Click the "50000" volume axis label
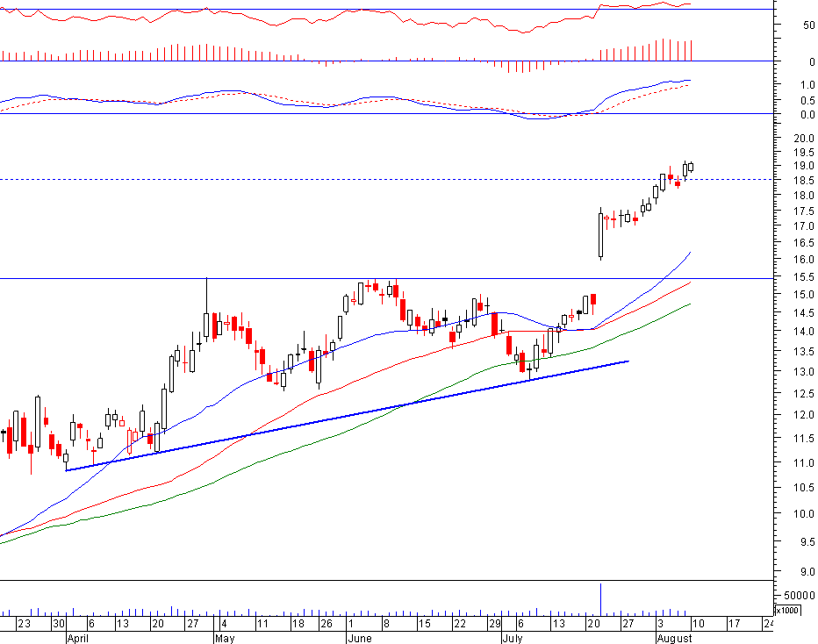The height and width of the screenshot is (644, 818). (x=799, y=596)
